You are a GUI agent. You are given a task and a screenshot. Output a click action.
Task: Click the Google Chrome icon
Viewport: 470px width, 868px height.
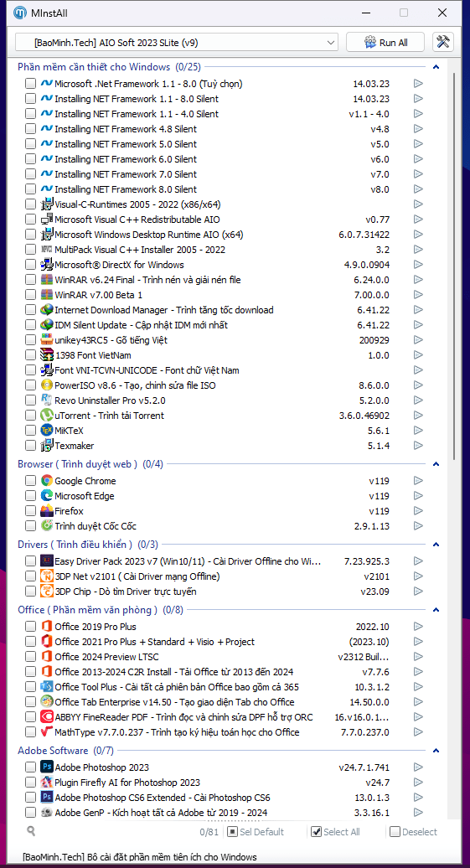[x=47, y=481]
